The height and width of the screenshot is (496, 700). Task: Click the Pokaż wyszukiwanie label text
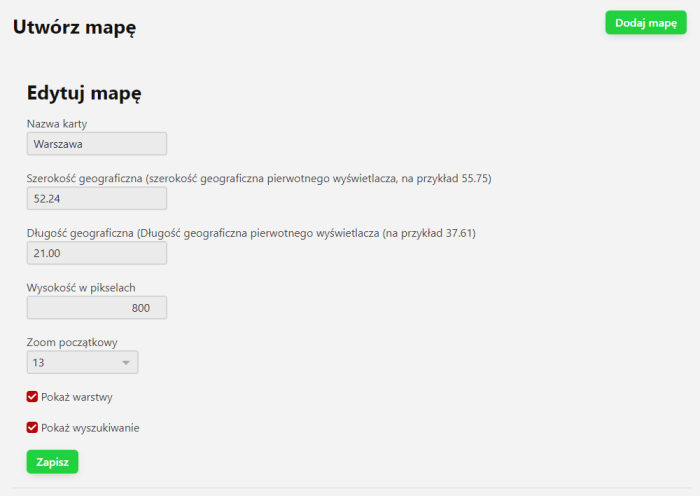pyautogui.click(x=90, y=428)
